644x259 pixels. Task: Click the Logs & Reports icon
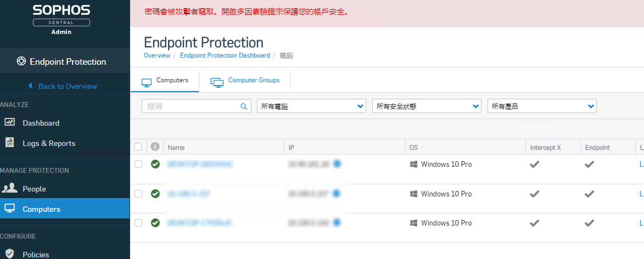click(9, 143)
